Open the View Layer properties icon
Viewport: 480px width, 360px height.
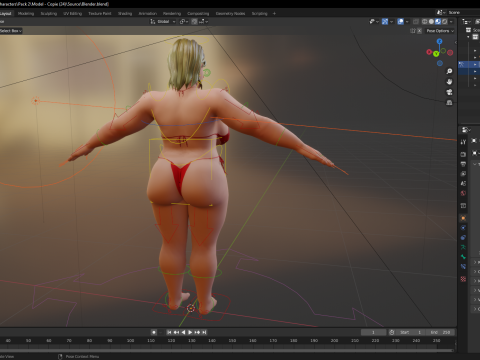pyautogui.click(x=463, y=174)
